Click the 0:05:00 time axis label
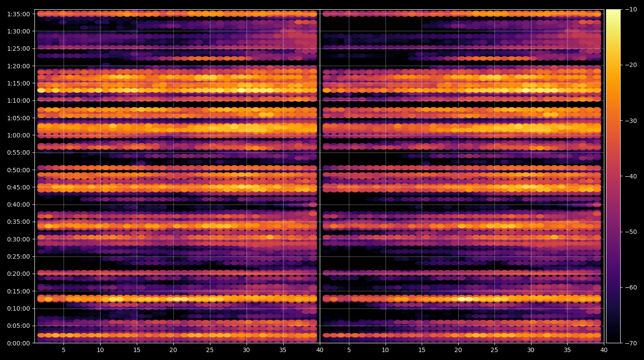This screenshot has width=644, height=360. [19, 326]
